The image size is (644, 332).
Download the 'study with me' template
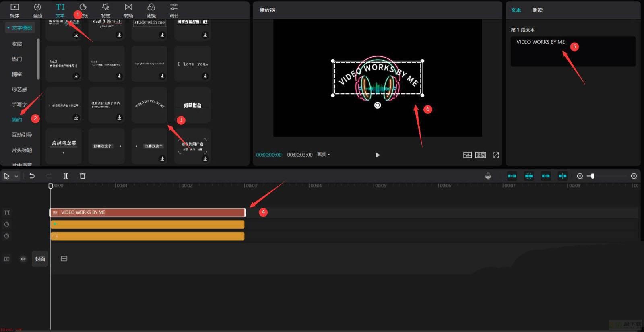point(162,35)
